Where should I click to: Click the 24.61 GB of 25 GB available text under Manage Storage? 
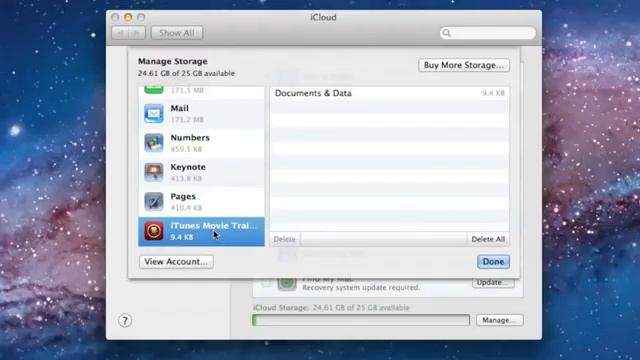[186, 73]
